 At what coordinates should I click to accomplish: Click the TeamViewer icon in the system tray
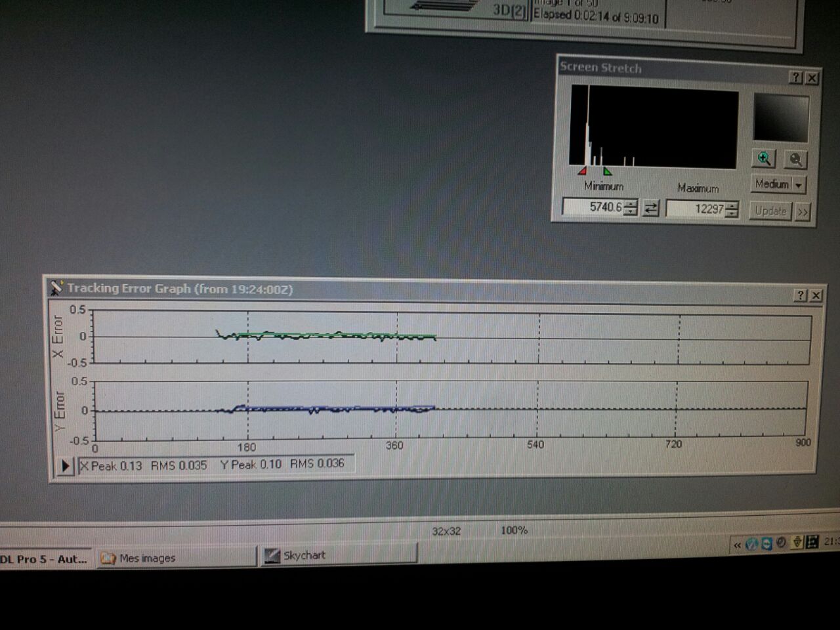tap(766, 544)
